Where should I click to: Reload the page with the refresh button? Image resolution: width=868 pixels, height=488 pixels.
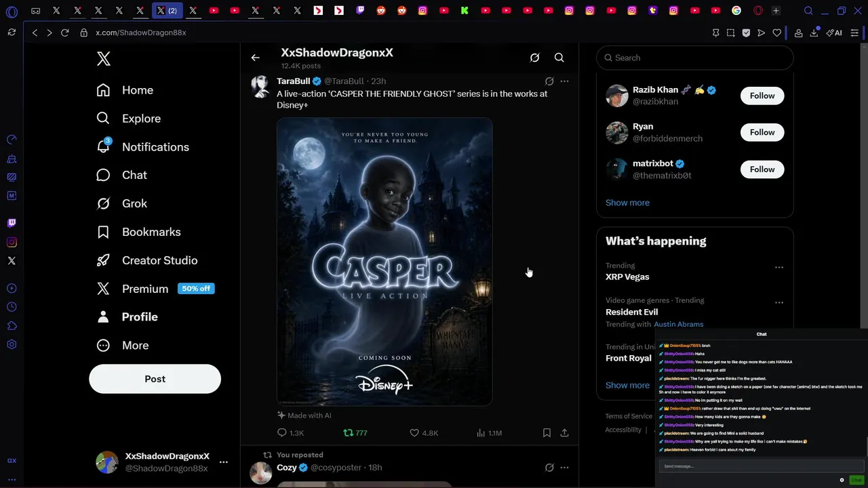(65, 33)
